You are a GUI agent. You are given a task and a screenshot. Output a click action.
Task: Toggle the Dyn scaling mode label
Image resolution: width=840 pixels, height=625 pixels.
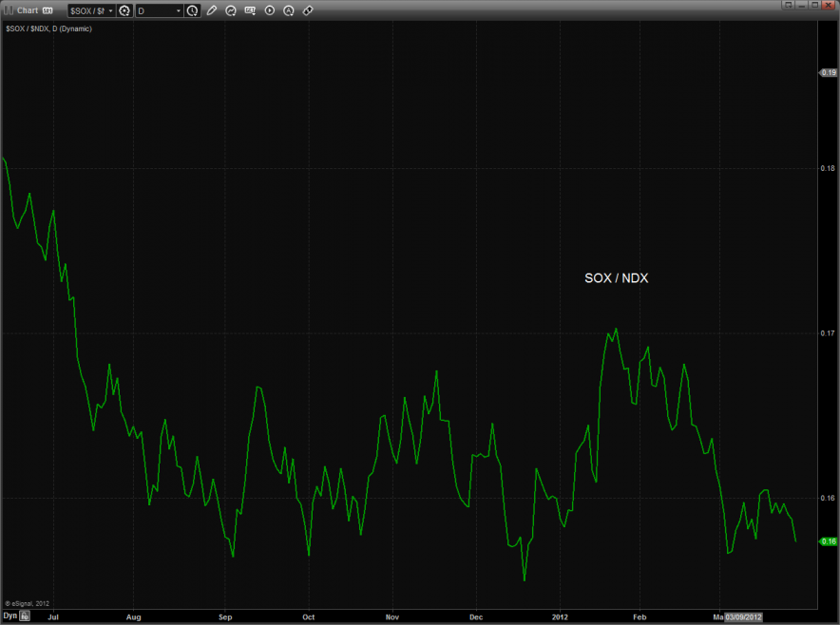click(10, 616)
